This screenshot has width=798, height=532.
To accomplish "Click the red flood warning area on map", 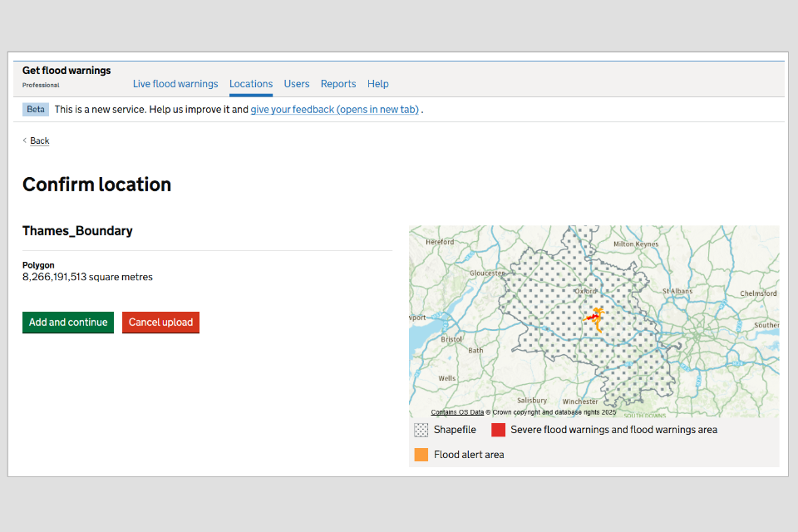I will (591, 318).
